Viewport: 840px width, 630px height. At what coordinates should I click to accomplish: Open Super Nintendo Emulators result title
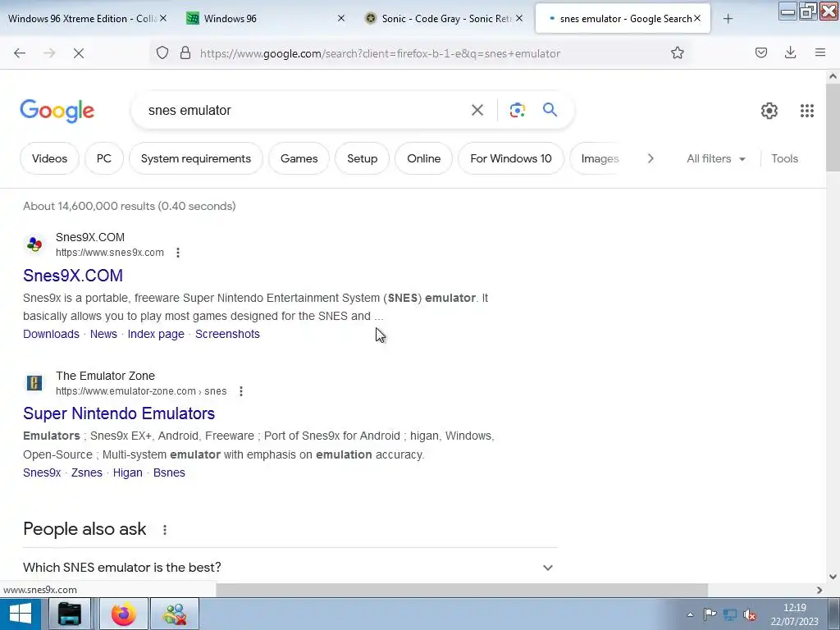click(119, 413)
